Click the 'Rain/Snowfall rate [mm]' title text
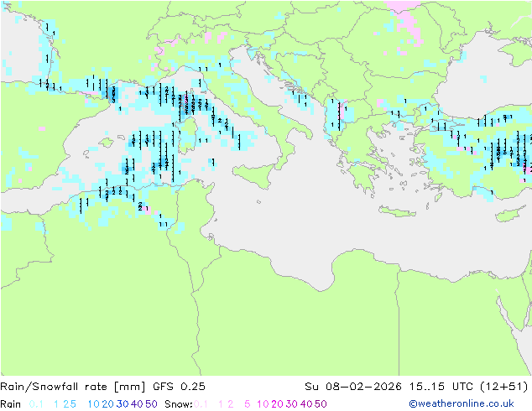The image size is (532, 411). pyautogui.click(x=73, y=387)
